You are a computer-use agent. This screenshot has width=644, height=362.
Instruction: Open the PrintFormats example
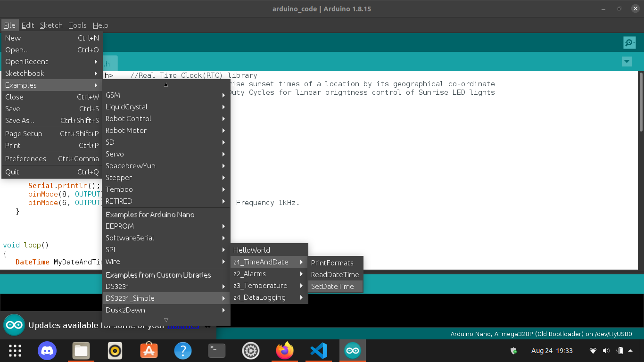336,263
